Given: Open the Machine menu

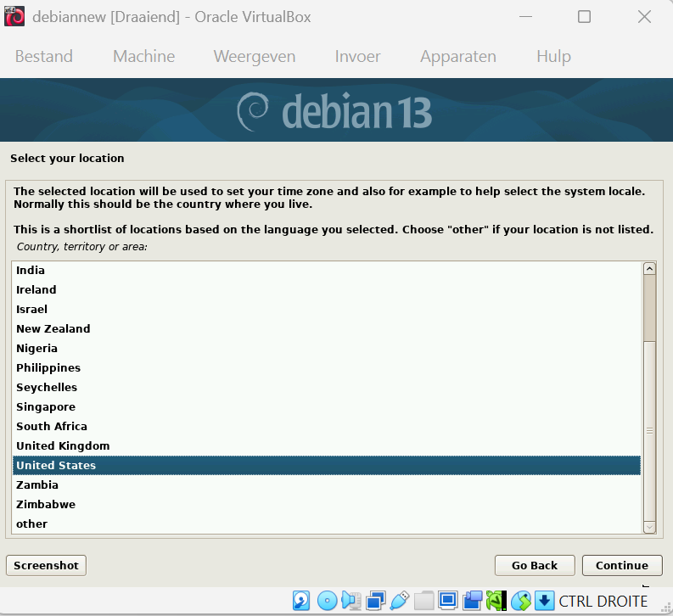Looking at the screenshot, I should (143, 56).
